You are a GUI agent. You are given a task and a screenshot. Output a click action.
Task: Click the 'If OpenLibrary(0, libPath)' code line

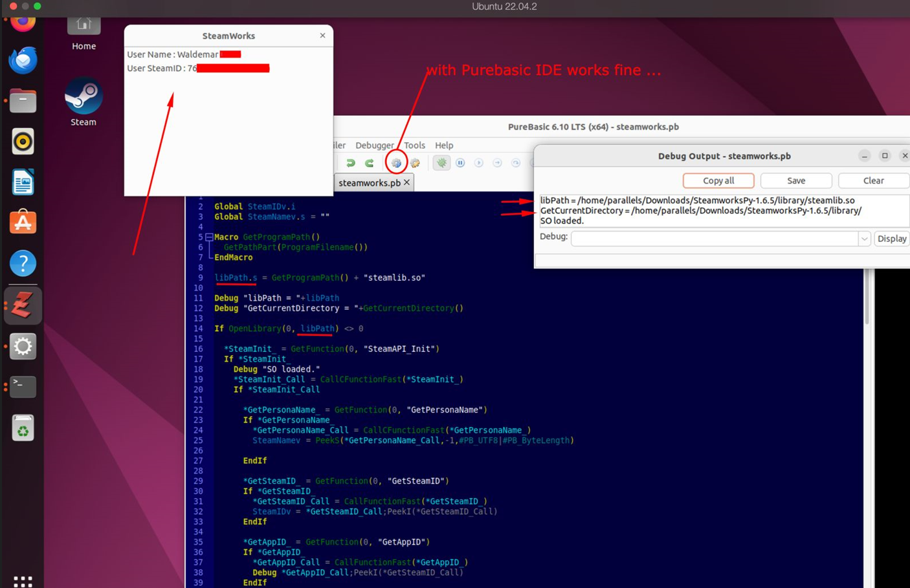pos(289,329)
